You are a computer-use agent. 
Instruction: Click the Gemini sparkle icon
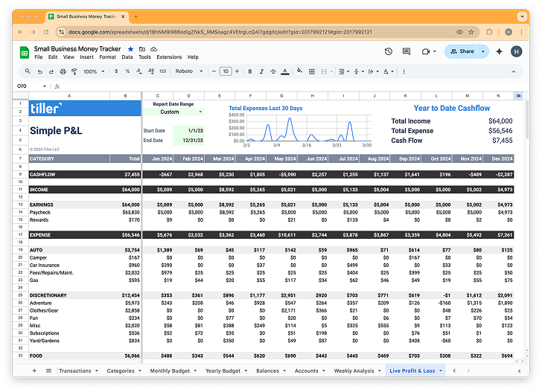click(499, 51)
